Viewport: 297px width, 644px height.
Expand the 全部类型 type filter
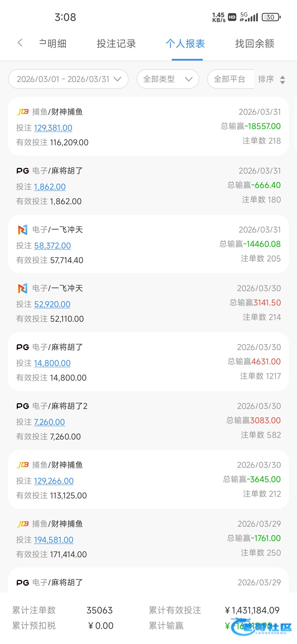point(168,79)
